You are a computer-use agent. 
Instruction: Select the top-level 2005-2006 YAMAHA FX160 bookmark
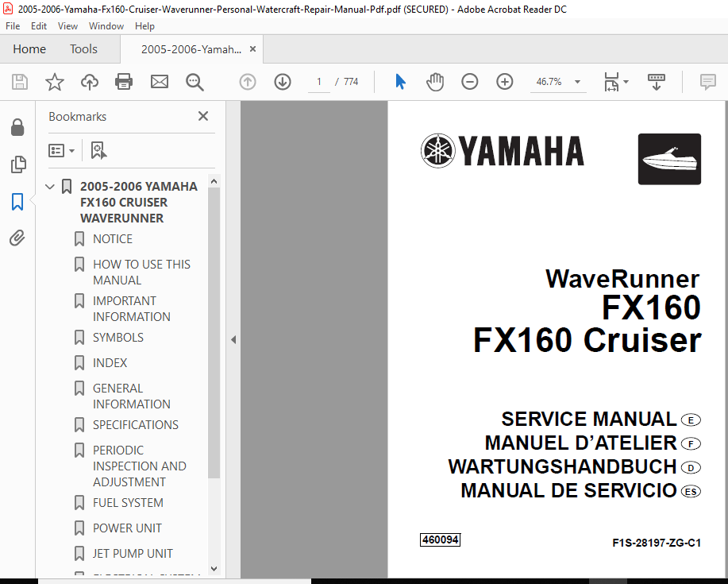(138, 202)
